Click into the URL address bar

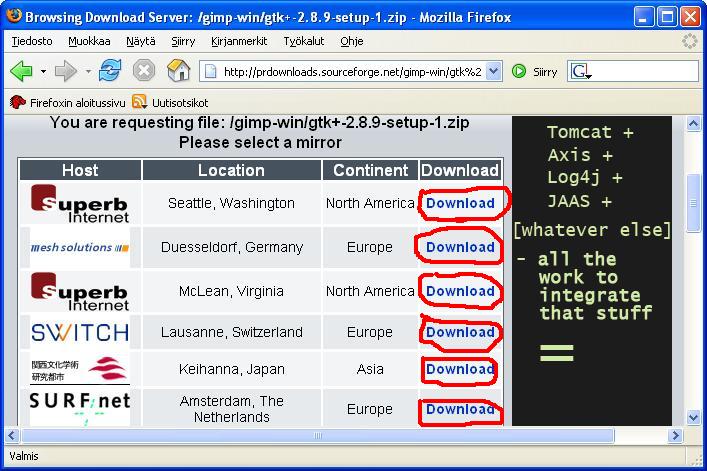(350, 72)
